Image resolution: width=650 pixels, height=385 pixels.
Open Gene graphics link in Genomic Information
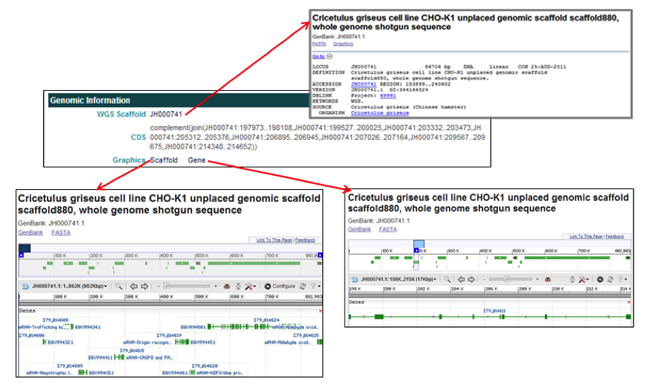[x=196, y=160]
